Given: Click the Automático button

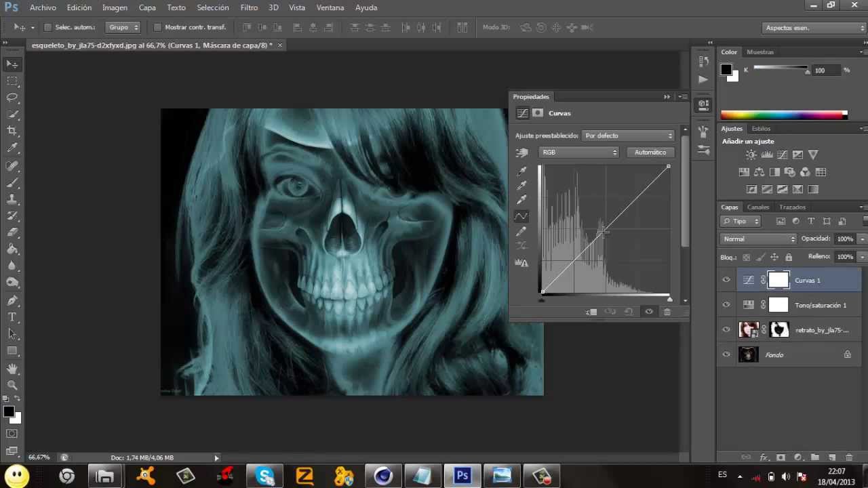Looking at the screenshot, I should 650,152.
